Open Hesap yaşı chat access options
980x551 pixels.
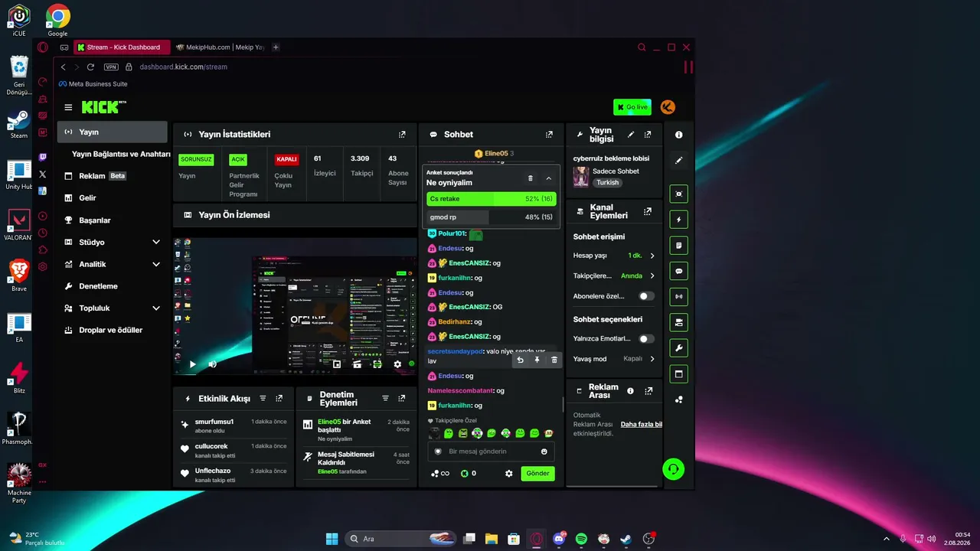[x=614, y=256]
